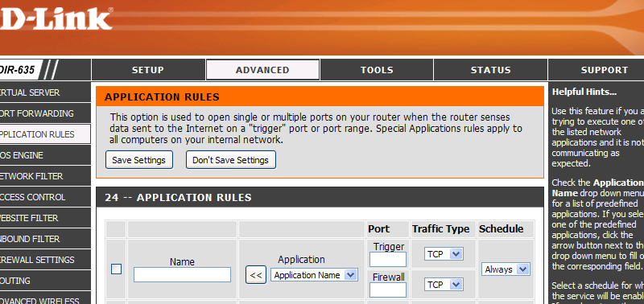
Task: Click the << copy application button
Action: point(256,275)
